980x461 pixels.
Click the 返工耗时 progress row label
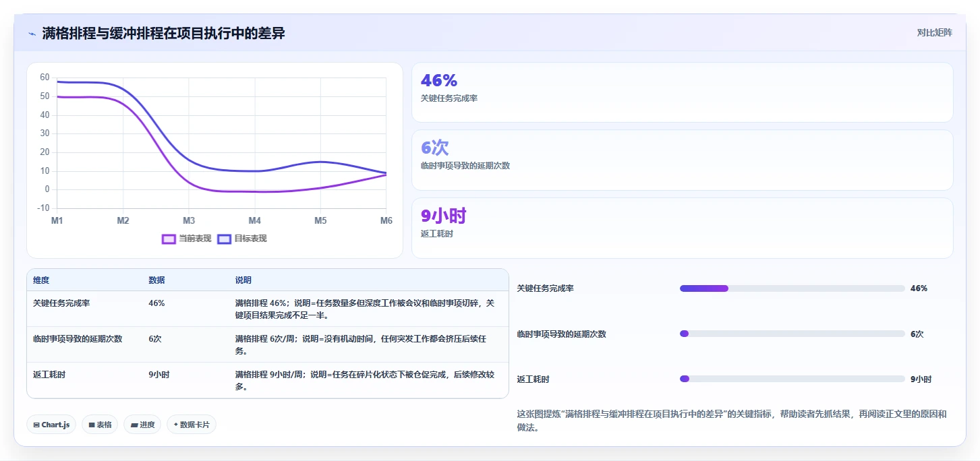click(534, 379)
